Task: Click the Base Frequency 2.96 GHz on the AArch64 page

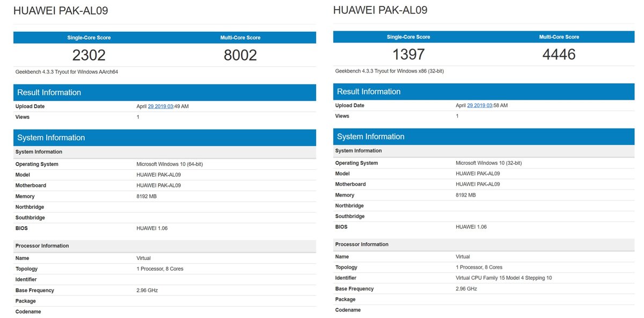Action: point(147,290)
